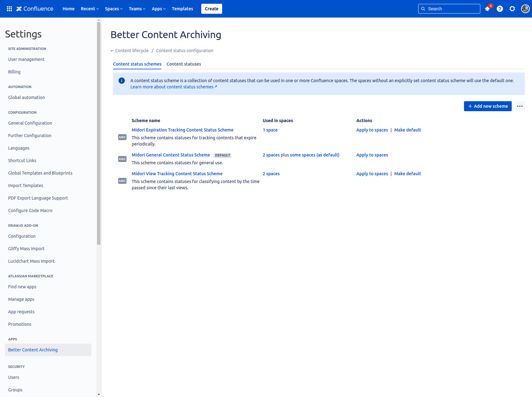Open the more options ellipsis button
Viewport: 532px width, 397px height.
click(x=520, y=106)
